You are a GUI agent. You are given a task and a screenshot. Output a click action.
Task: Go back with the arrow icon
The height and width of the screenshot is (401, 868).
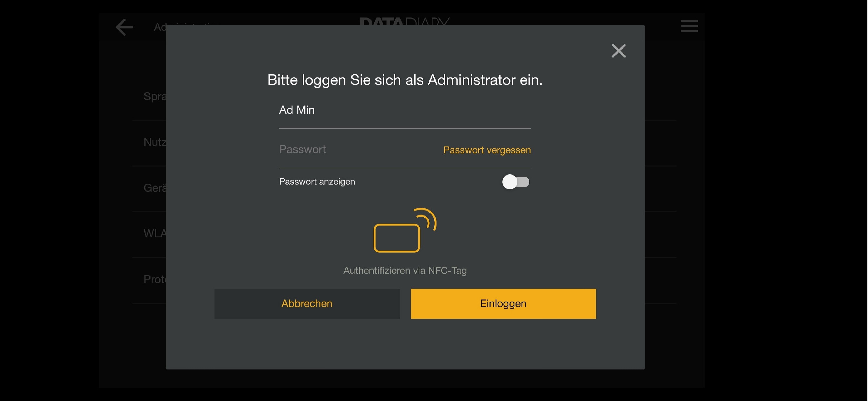124,27
